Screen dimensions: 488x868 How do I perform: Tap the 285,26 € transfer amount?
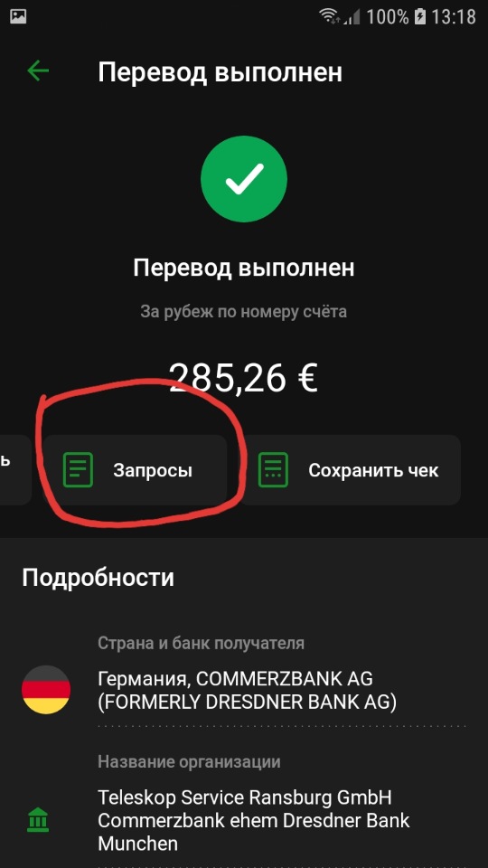coord(243,378)
